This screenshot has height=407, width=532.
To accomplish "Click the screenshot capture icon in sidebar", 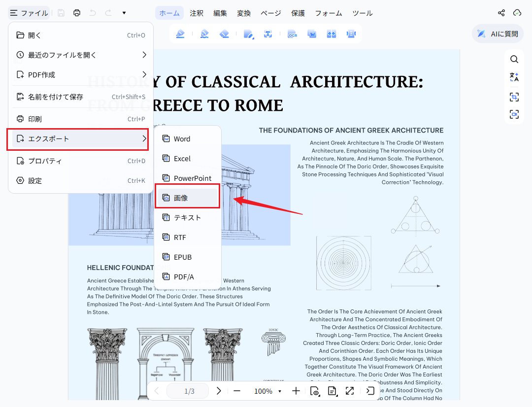I will (514, 97).
